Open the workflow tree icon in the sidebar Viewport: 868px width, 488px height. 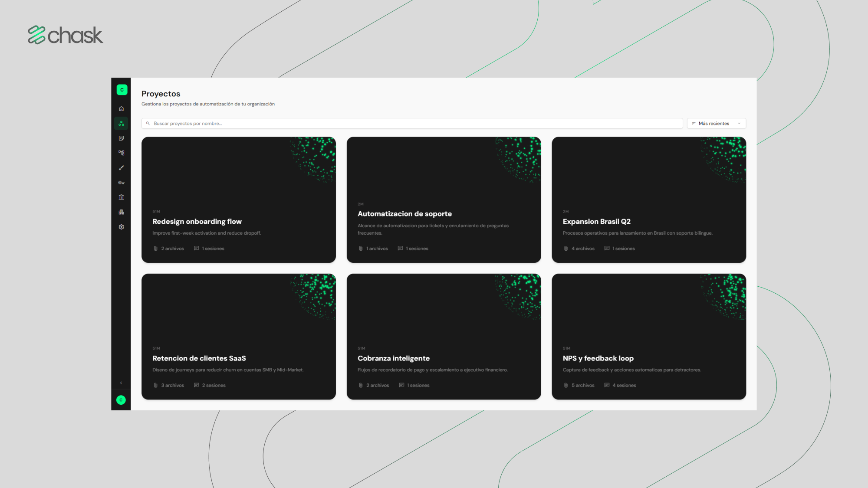122,153
